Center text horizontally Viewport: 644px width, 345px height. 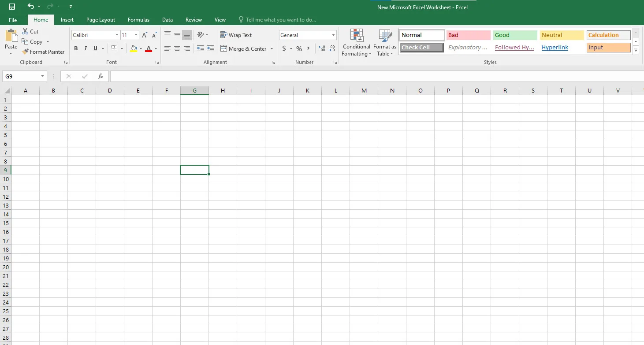(177, 48)
